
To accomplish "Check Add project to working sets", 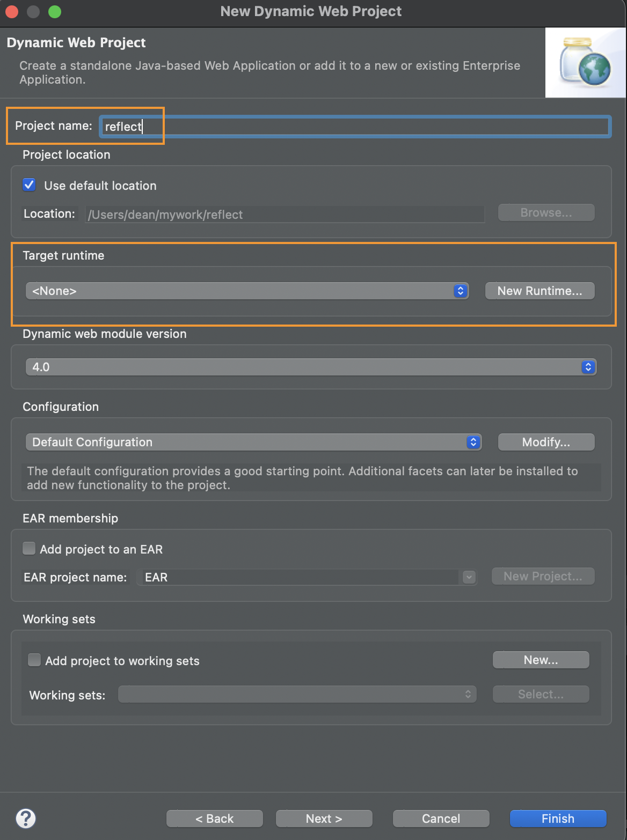I will click(x=34, y=660).
